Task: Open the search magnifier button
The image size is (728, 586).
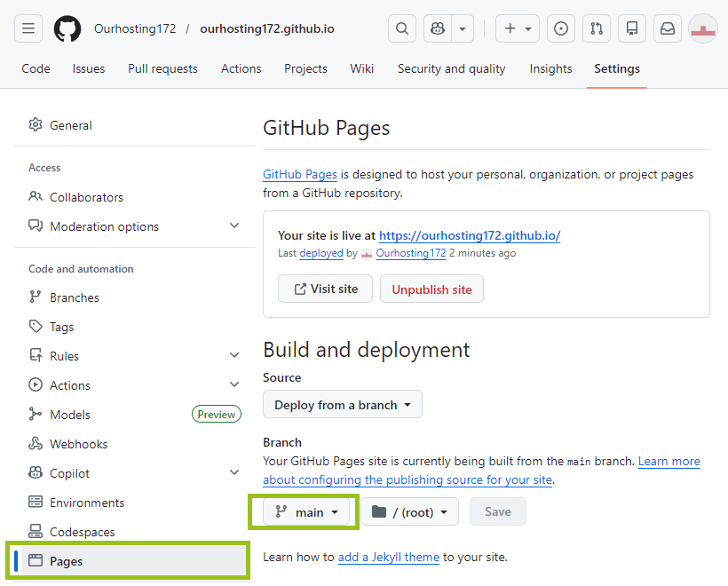Action: [402, 28]
